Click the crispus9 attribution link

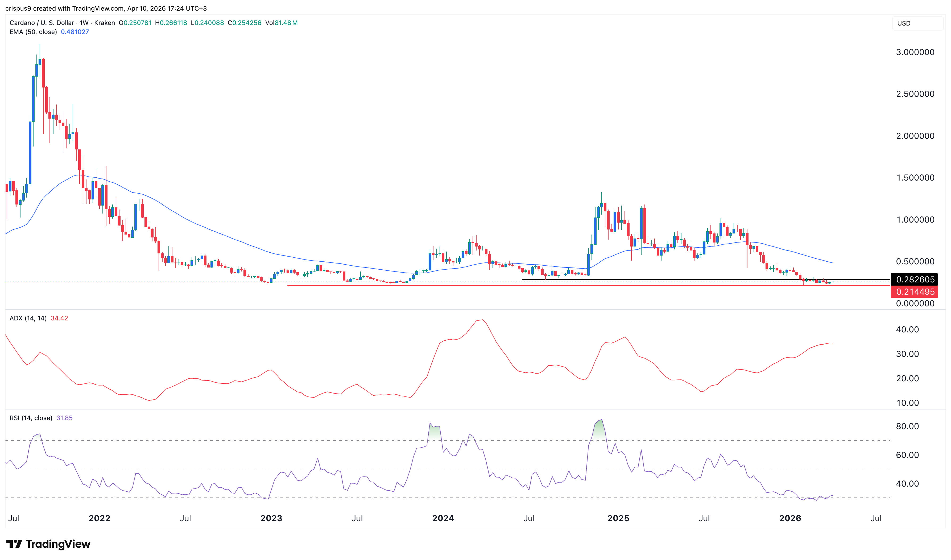pyautogui.click(x=17, y=8)
